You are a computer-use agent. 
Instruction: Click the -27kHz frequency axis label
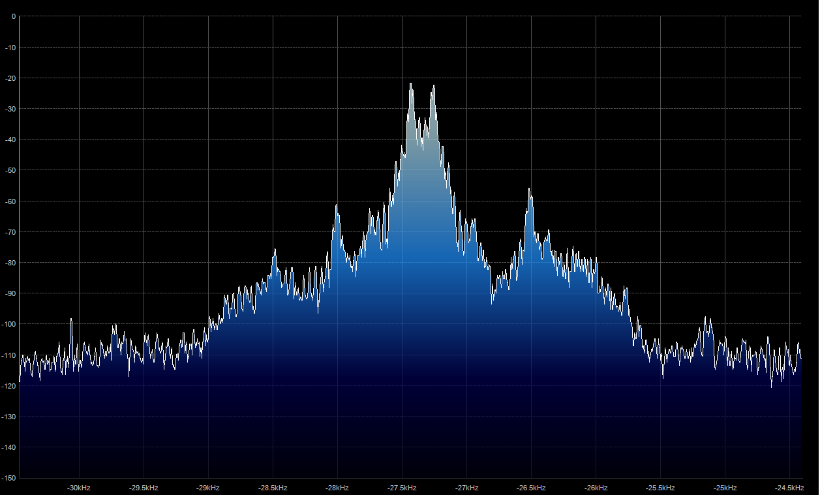click(x=466, y=488)
